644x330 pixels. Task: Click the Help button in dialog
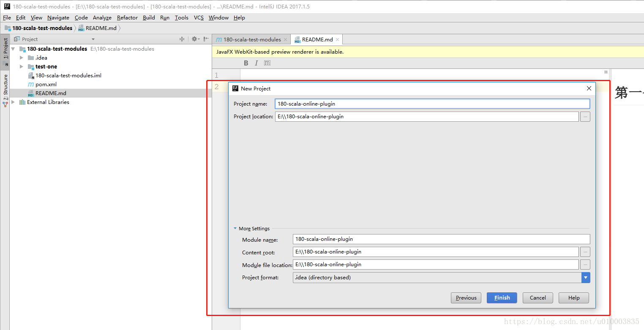574,298
